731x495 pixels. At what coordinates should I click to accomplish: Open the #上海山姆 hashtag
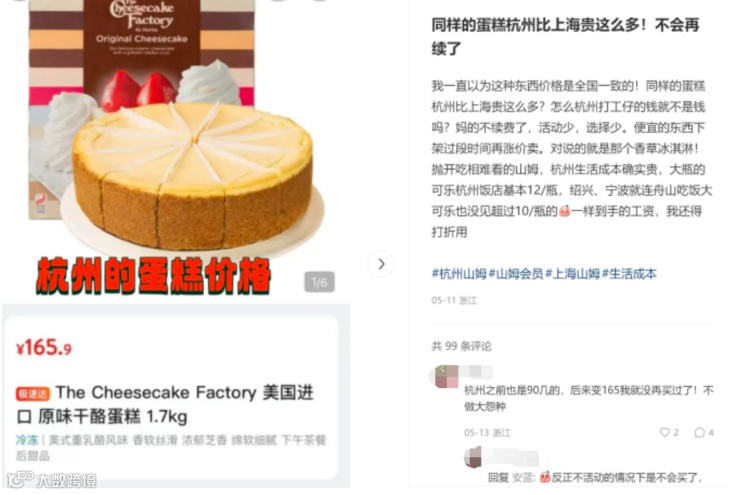572,274
